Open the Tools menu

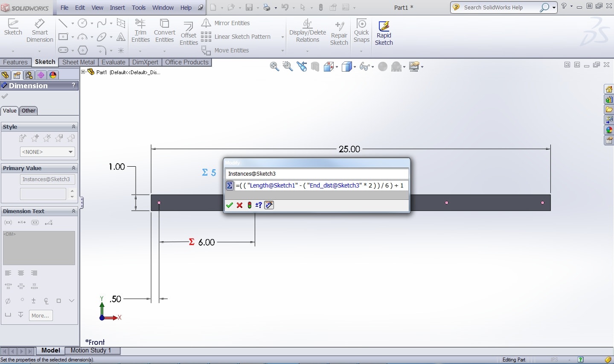[139, 8]
